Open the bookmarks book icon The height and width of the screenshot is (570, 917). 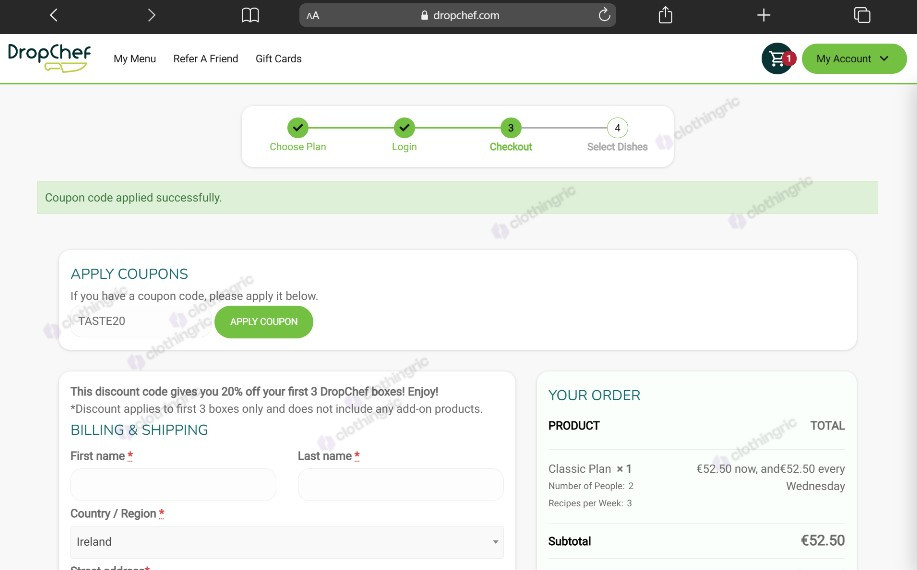tap(250, 15)
